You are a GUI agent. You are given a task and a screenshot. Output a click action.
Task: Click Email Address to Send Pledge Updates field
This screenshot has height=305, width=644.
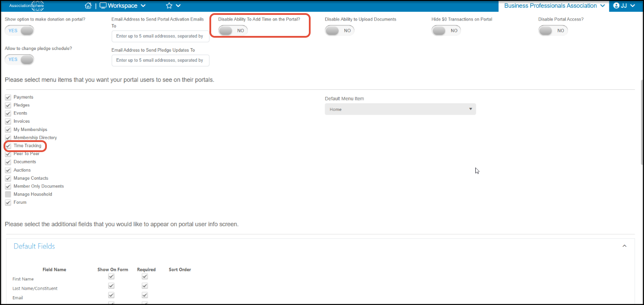coord(160,60)
